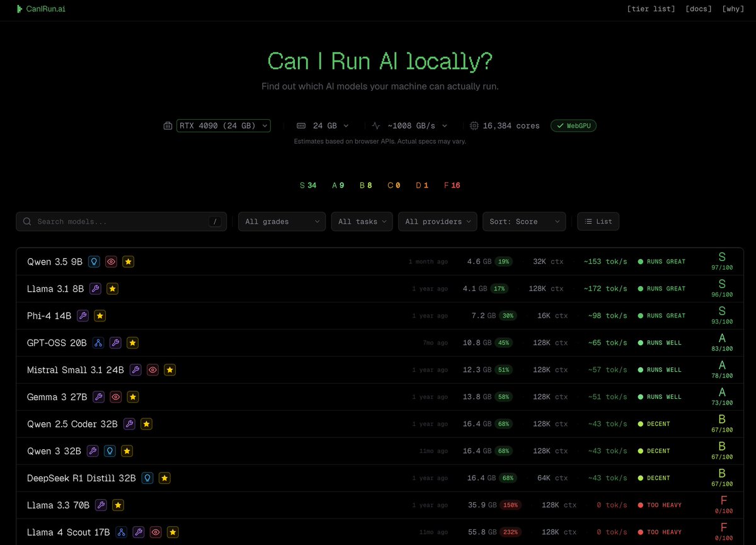The width and height of the screenshot is (756, 545).
Task: Click the MoE network icon on GPT-OSS 20B
Action: tap(98, 343)
